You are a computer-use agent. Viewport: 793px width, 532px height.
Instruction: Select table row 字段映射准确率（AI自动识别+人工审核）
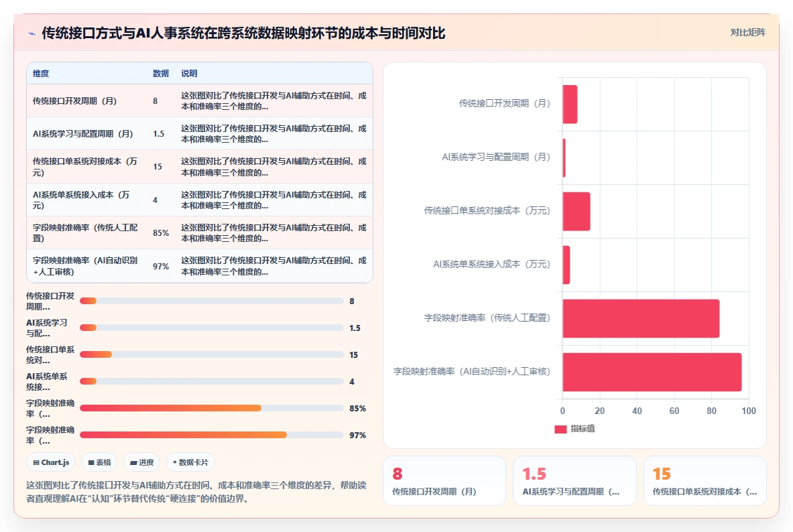(200, 265)
